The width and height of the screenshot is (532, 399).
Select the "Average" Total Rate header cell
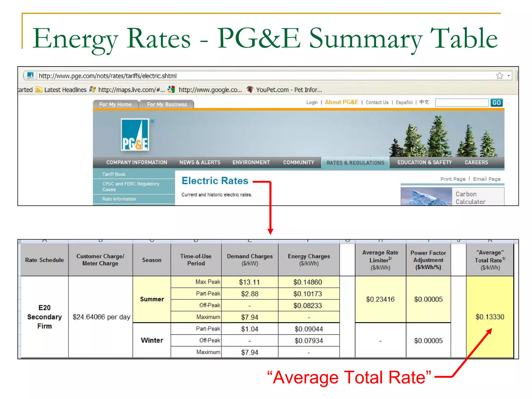click(490, 260)
